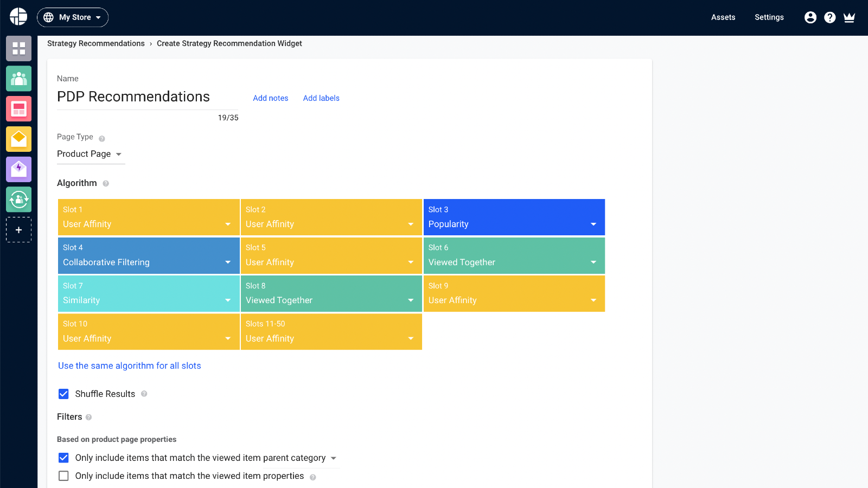Open the Page Type dropdown
Viewport: 868px width, 488px height.
tap(90, 154)
